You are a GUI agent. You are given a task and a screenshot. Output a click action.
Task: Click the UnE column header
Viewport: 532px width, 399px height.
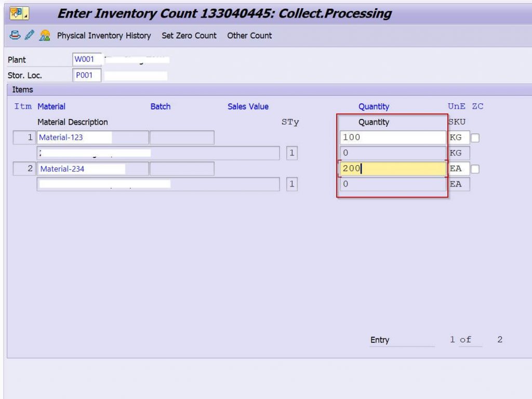pyautogui.click(x=456, y=107)
